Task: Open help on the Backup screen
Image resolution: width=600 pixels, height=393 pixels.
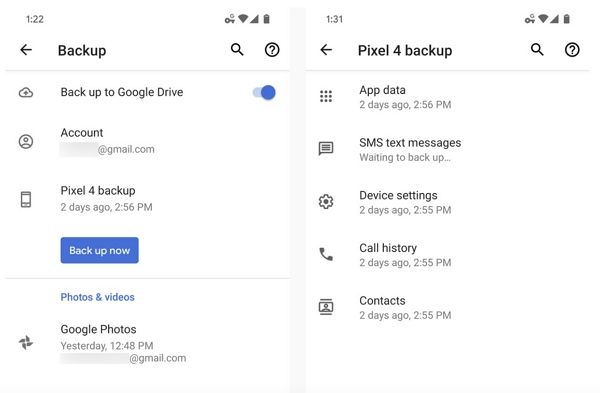Action: pos(272,50)
